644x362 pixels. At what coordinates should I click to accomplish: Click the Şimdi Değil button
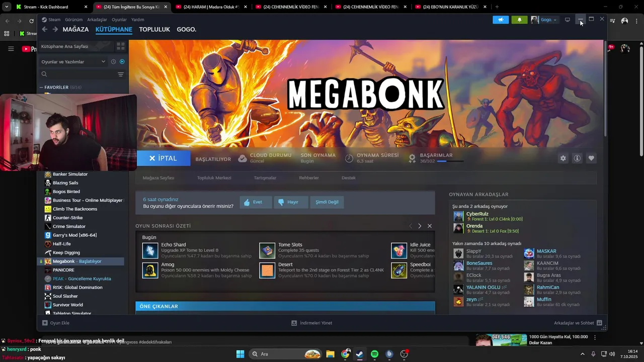(327, 202)
